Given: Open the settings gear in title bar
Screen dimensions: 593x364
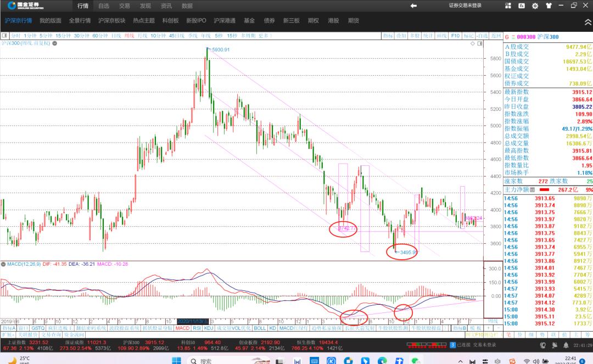Looking at the screenshot, I should [x=535, y=6].
